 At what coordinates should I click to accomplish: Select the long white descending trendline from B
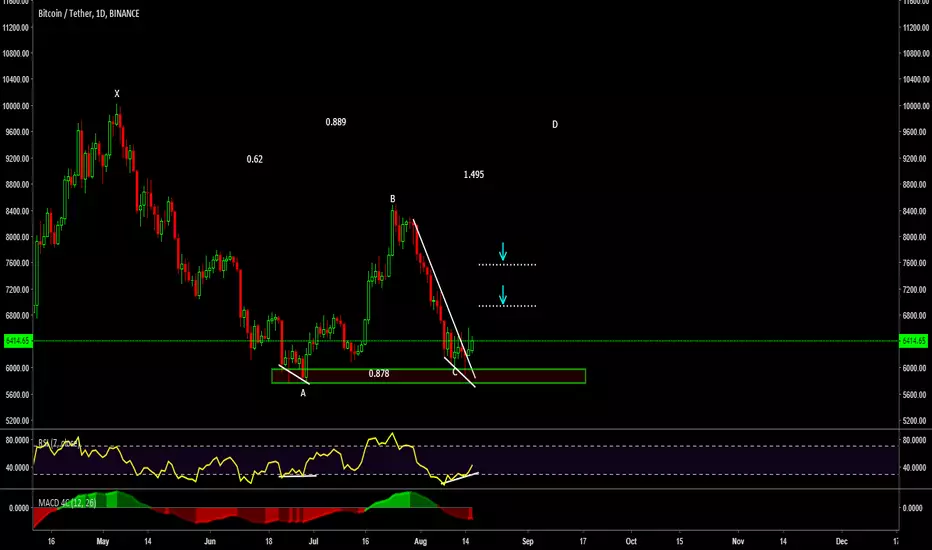click(444, 299)
